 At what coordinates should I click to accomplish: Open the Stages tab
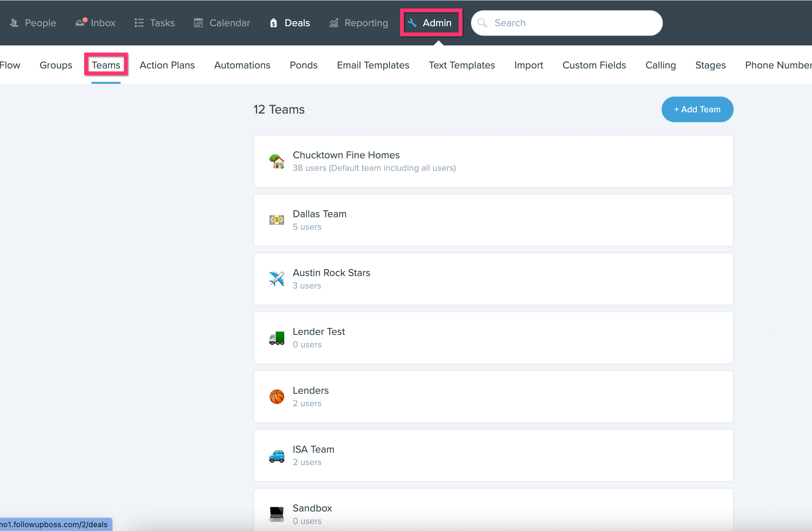pos(710,65)
